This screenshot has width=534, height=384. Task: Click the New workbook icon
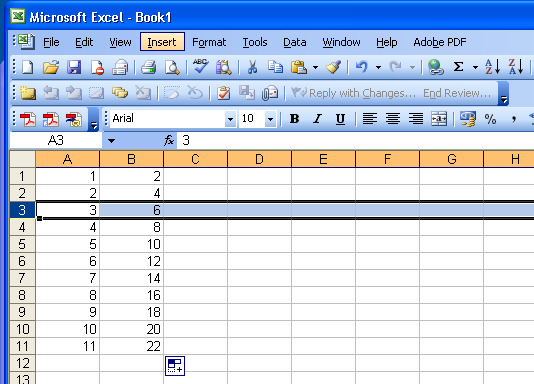28,67
